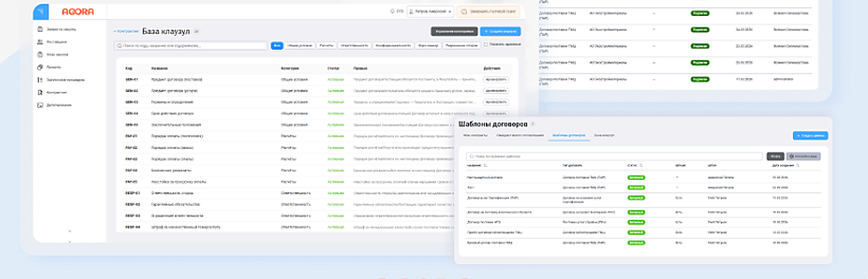Click the Предмет договора (услуги) clause name
Screen dimensions: 868x279
[x=174, y=90]
